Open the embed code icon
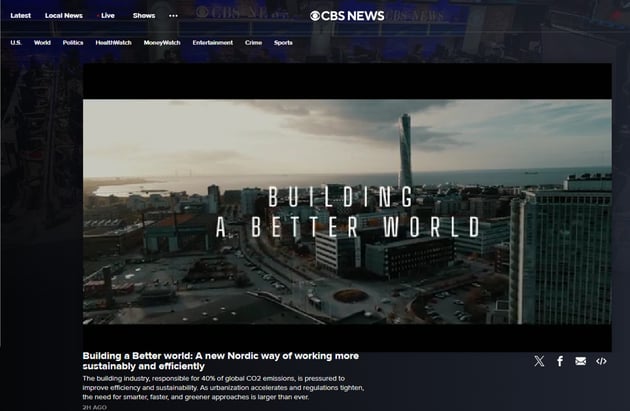 601,361
